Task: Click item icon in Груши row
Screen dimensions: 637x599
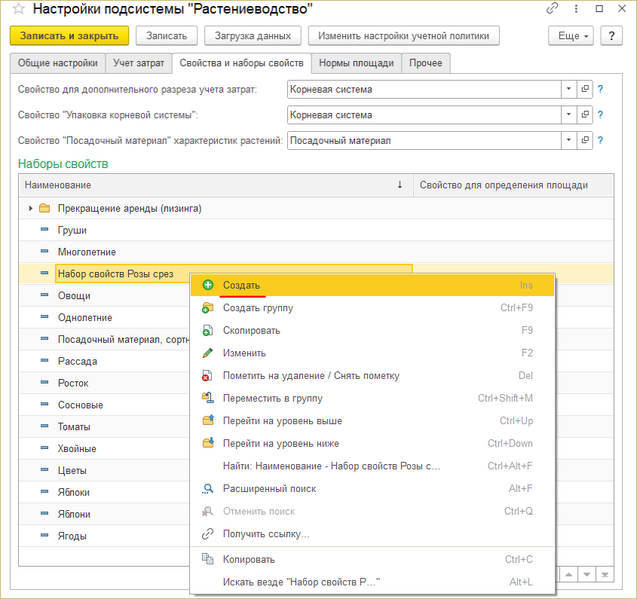Action: (44, 230)
